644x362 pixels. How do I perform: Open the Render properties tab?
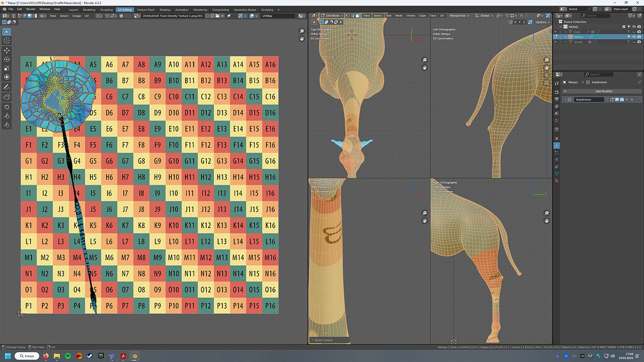point(557,92)
